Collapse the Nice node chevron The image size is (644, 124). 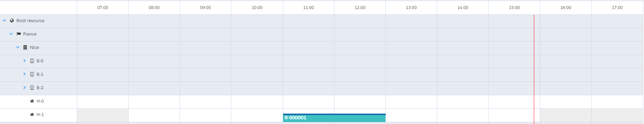(18, 47)
